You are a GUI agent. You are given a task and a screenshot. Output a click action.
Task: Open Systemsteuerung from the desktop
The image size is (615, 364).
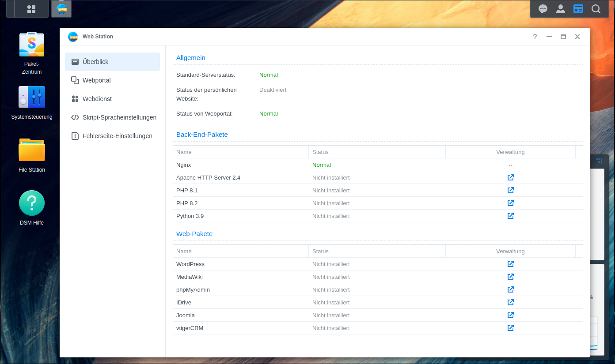pos(32,98)
